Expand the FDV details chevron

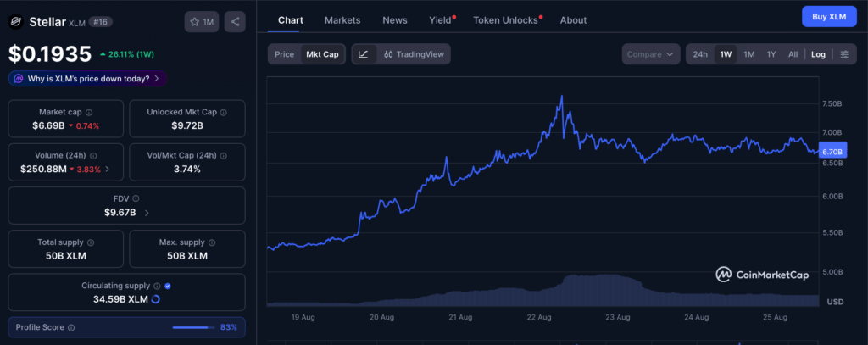[x=146, y=212]
